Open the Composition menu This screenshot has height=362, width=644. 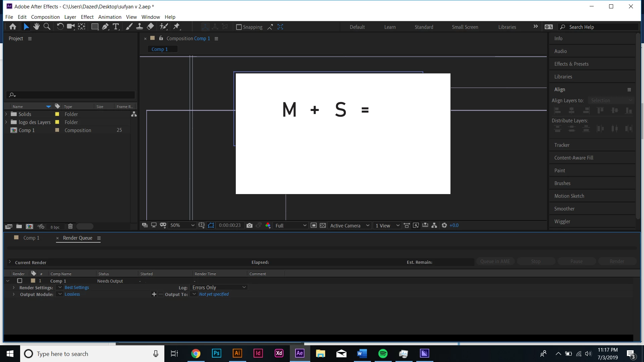45,17
